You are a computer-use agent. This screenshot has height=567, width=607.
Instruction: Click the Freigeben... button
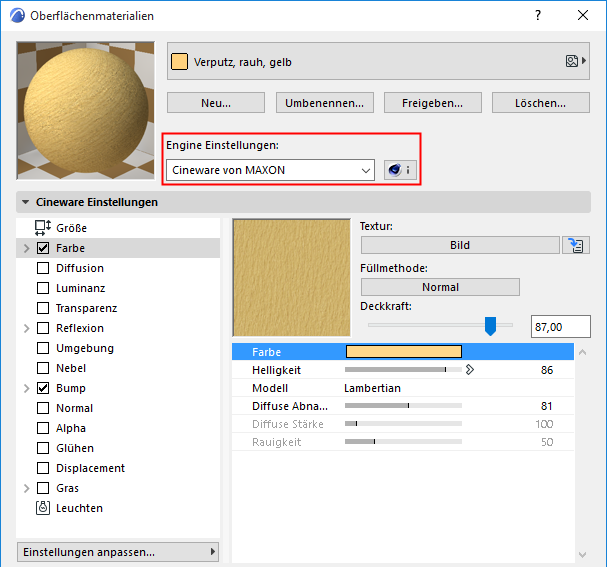click(x=432, y=103)
